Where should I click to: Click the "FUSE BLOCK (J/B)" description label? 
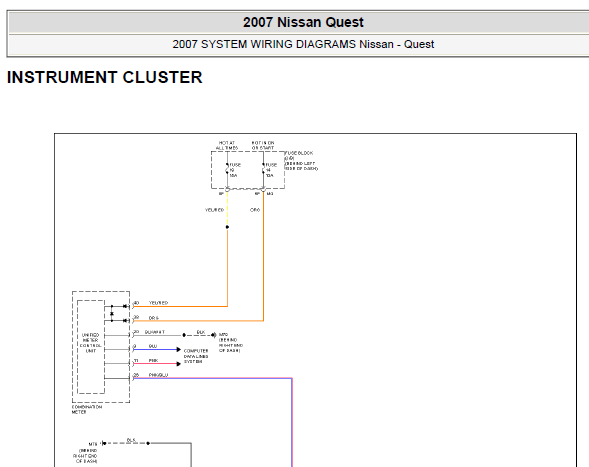301,161
